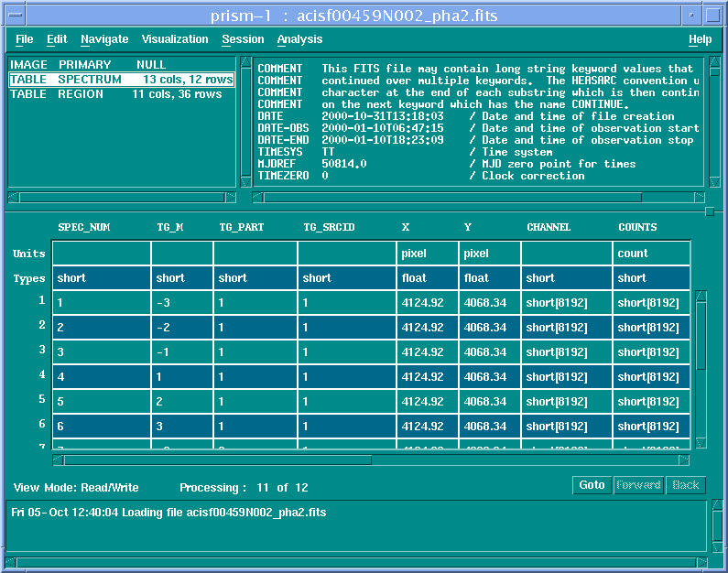This screenshot has width=728, height=573.
Task: Click the DATE-OBS keyword line
Action: point(478,128)
